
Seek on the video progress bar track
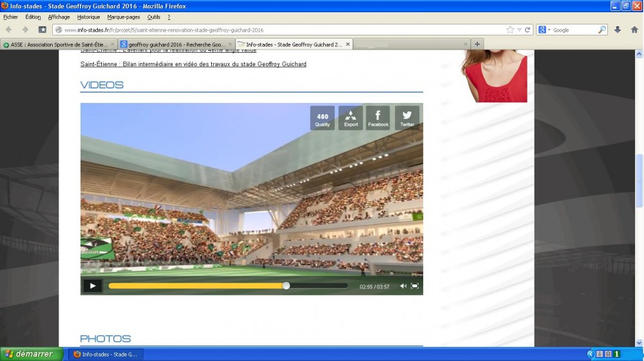[x=228, y=286]
